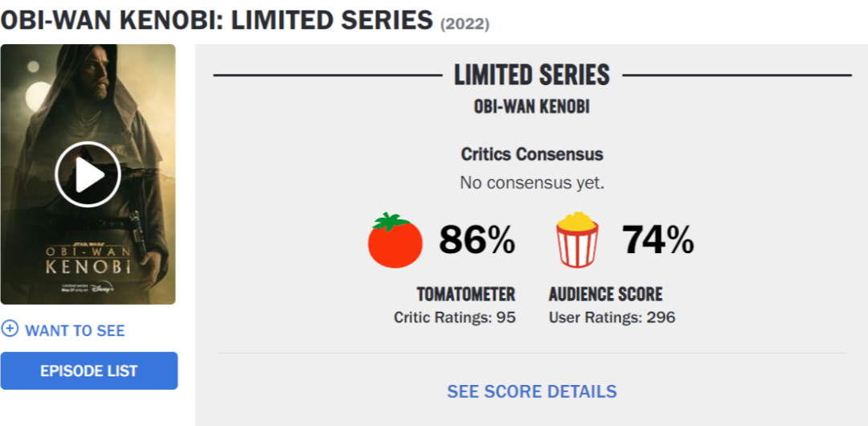
Task: Click the LIMITED SERIES heading
Action: 532,75
